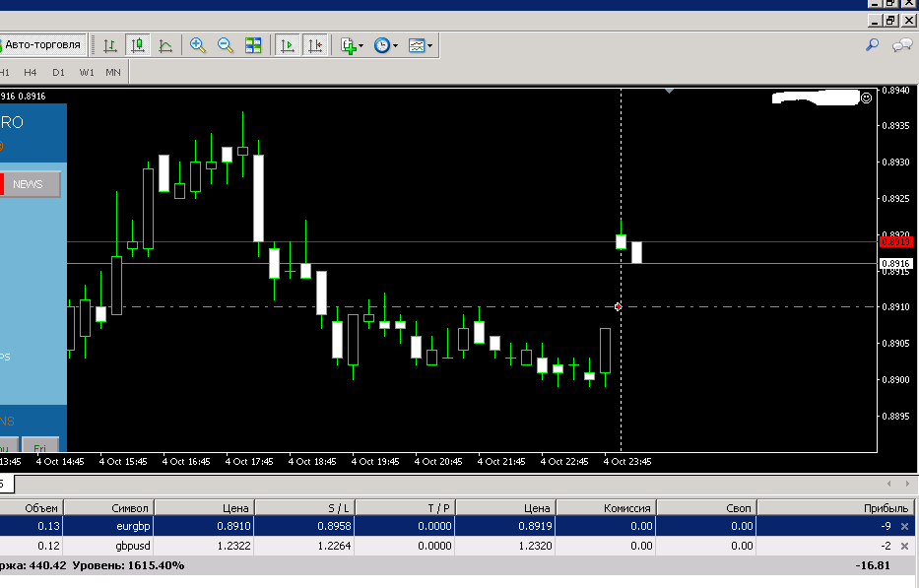This screenshot has height=588, width=919.
Task: Select the gbpusd order row symbol
Action: (132, 546)
